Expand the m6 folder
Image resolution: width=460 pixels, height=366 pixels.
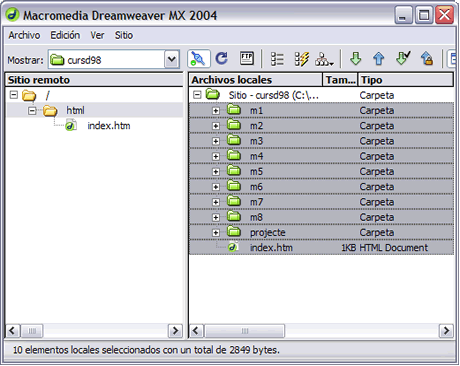coord(216,187)
